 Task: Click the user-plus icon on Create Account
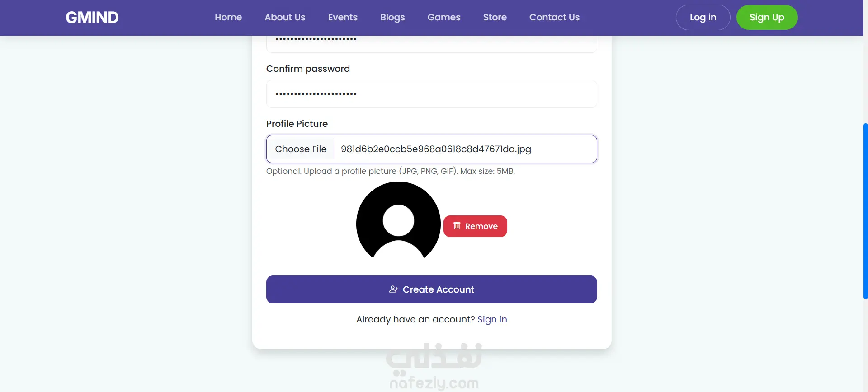click(393, 289)
